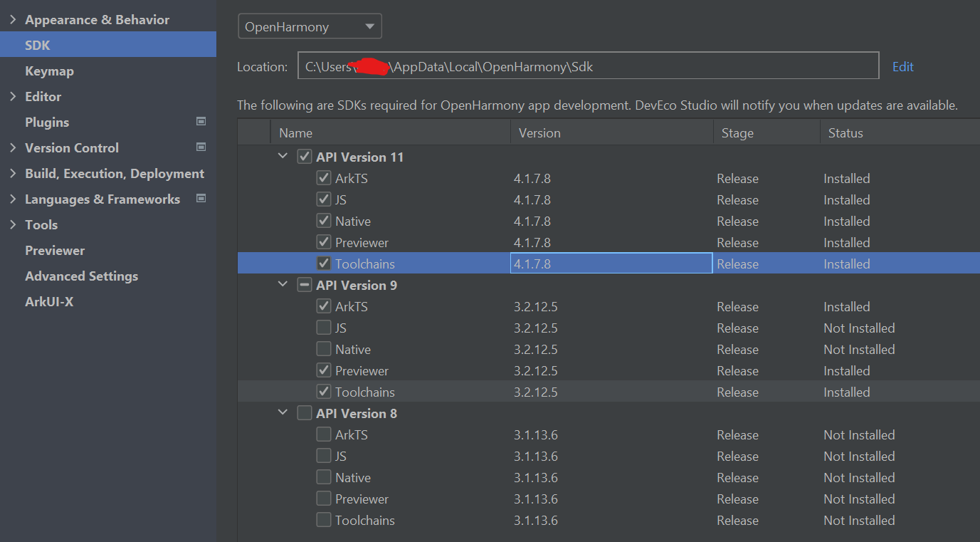
Task: Click Edit link beside SDK location
Action: 903,66
